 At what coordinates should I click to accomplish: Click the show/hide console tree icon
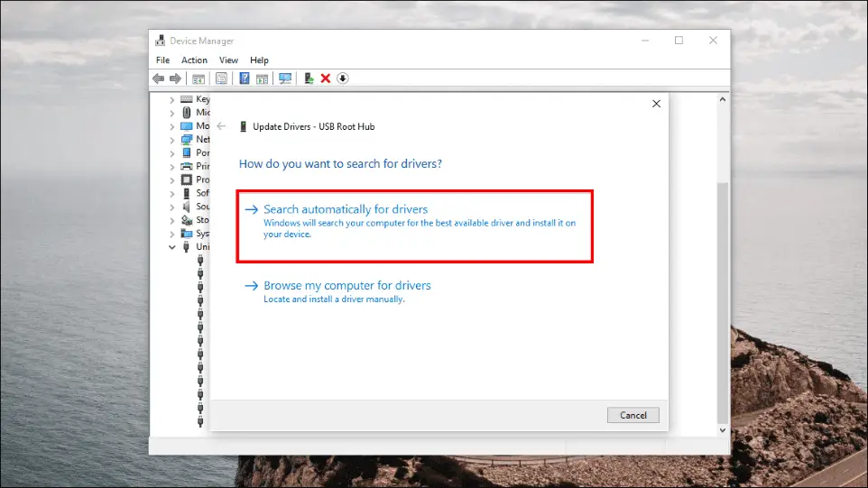(x=199, y=78)
